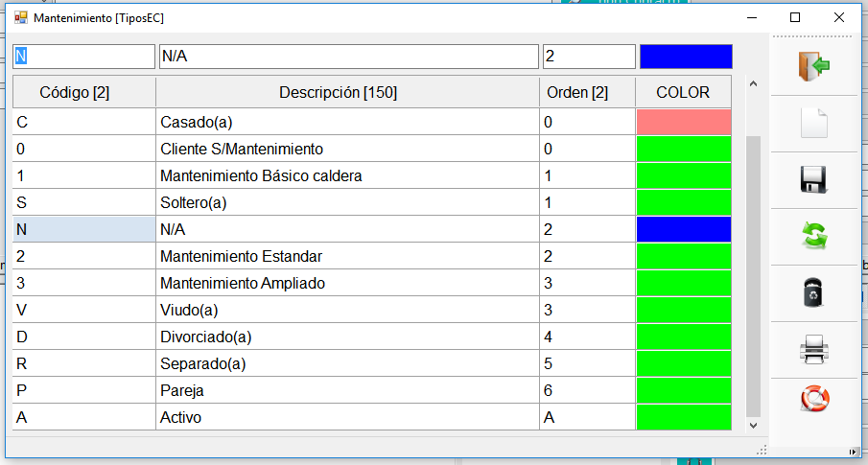Sort by Descripción [150] column header
Viewport: 868px width, 465px height.
click(347, 92)
